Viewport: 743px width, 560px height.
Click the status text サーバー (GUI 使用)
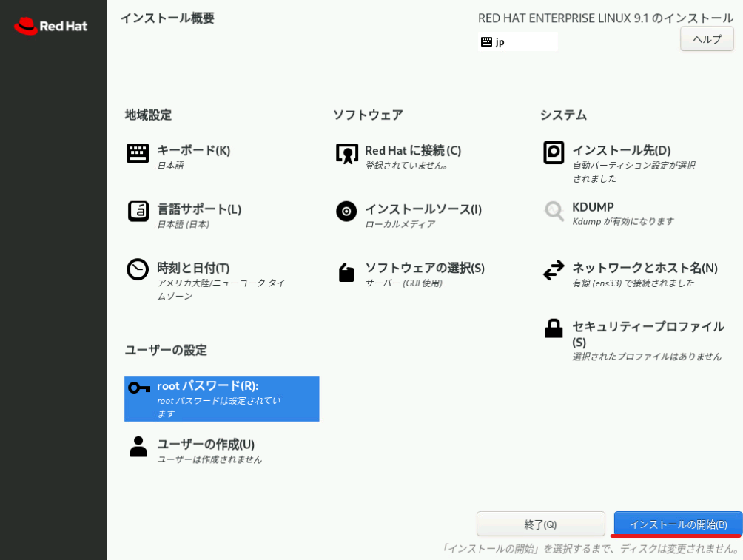coord(404,283)
